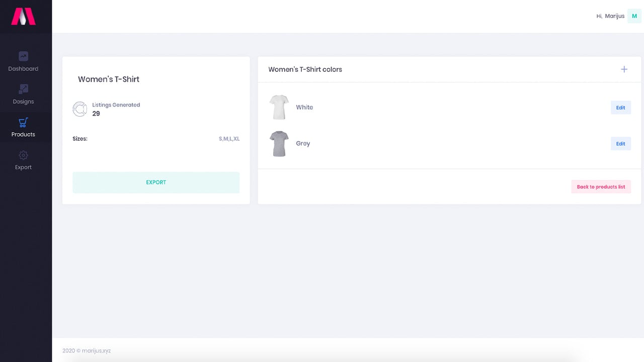Click the 'Sizes:' label
The height and width of the screenshot is (362, 644).
pyautogui.click(x=80, y=139)
